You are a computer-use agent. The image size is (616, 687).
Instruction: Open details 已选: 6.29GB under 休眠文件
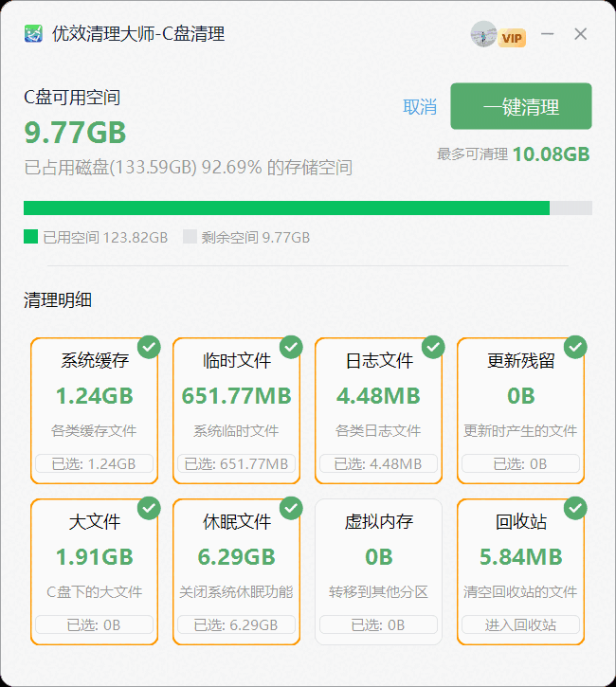coord(236,624)
